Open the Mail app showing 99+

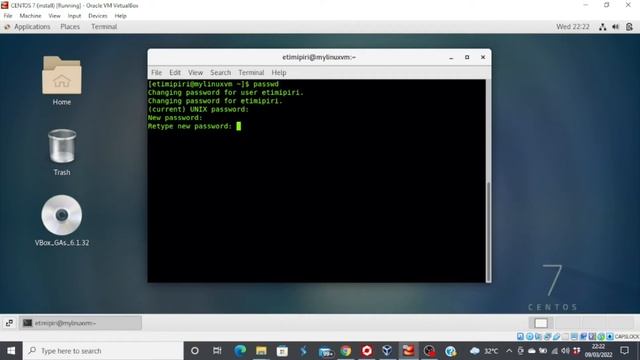[x=326, y=351]
